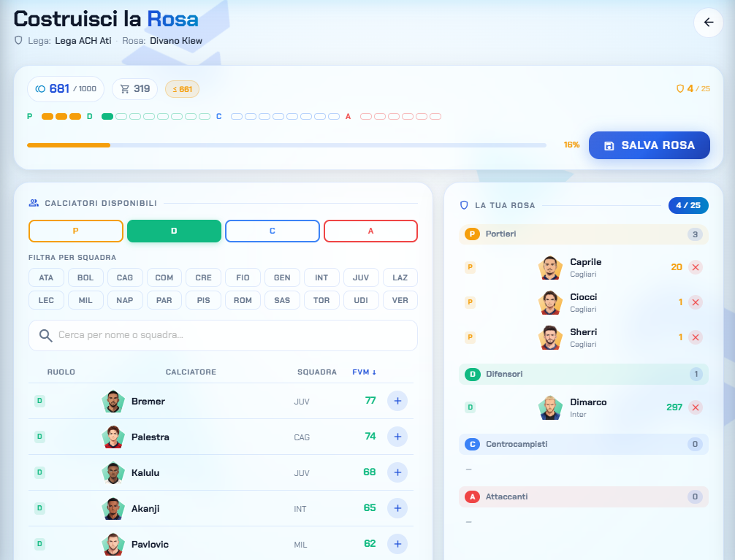Filter by team ROM
Screen dimensions: 735x560
(x=243, y=300)
